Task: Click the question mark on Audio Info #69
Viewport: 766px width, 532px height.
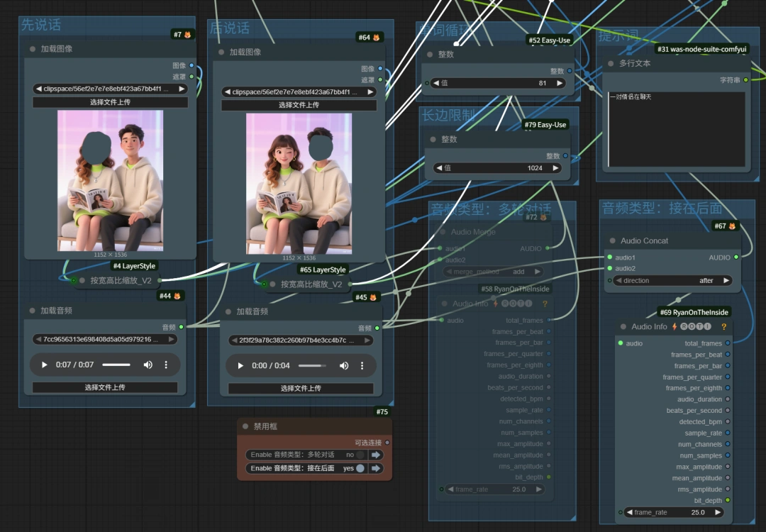Action: (723, 326)
